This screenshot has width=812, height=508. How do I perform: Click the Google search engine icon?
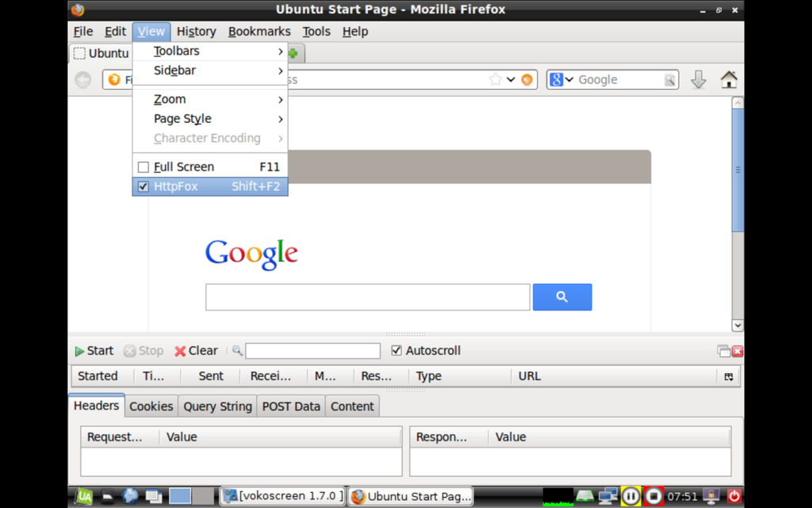pos(556,79)
